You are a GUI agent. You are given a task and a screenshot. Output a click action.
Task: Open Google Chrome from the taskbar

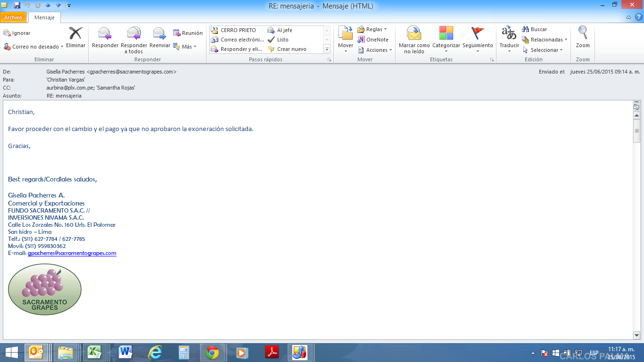(x=212, y=352)
